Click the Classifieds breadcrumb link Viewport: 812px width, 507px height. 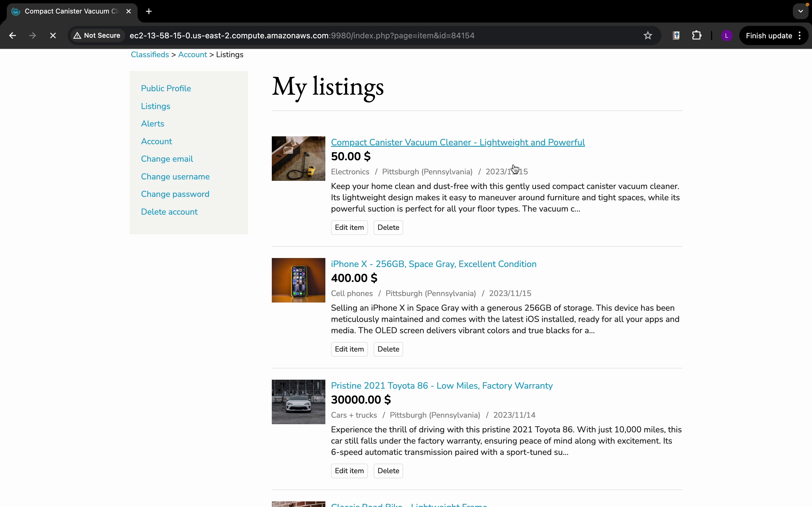[x=150, y=55]
